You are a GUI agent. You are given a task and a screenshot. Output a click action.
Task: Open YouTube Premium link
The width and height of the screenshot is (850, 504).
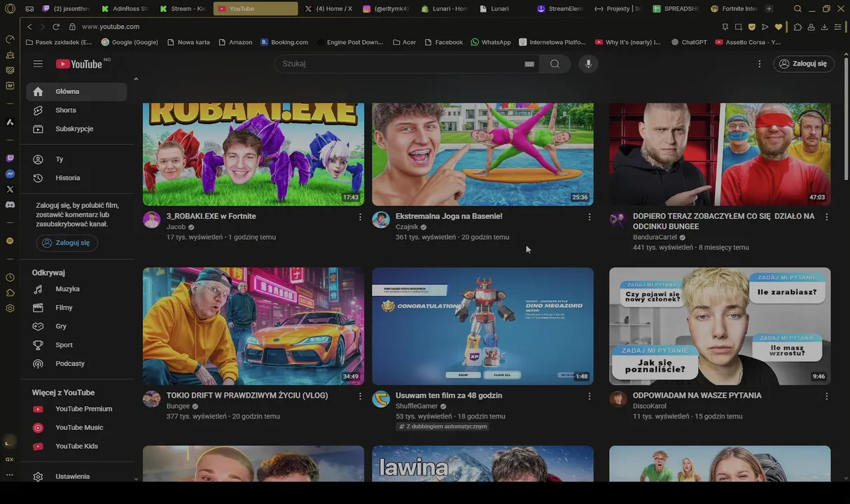point(77,409)
